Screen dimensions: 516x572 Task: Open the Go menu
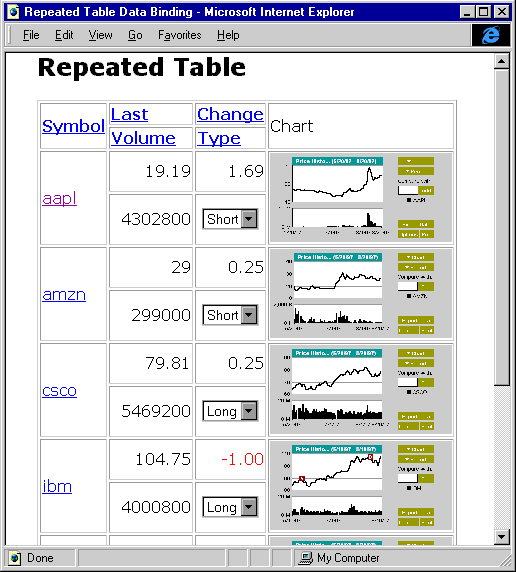[135, 35]
